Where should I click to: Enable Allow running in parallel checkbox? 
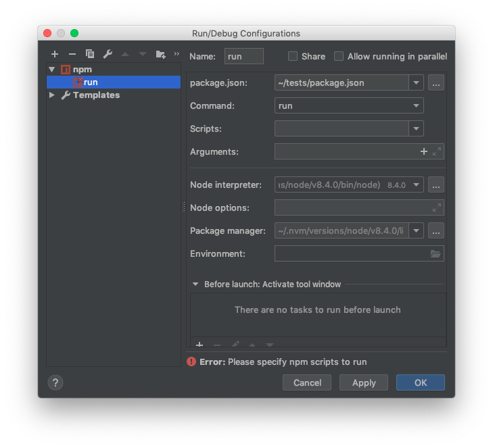(339, 57)
